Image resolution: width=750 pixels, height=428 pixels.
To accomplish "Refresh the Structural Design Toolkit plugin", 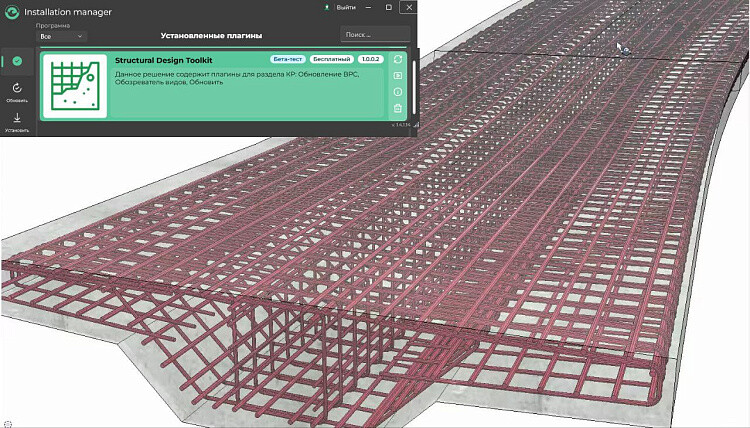I will [398, 59].
